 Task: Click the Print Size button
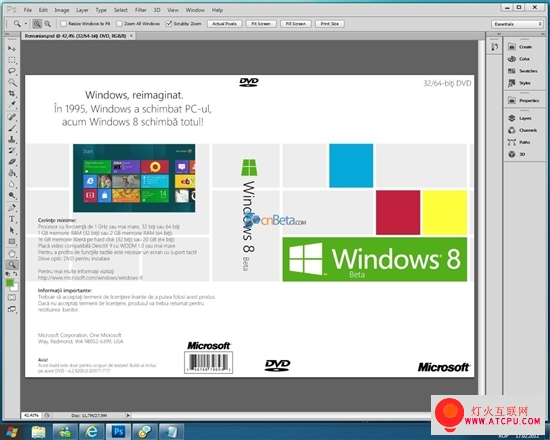tap(330, 24)
